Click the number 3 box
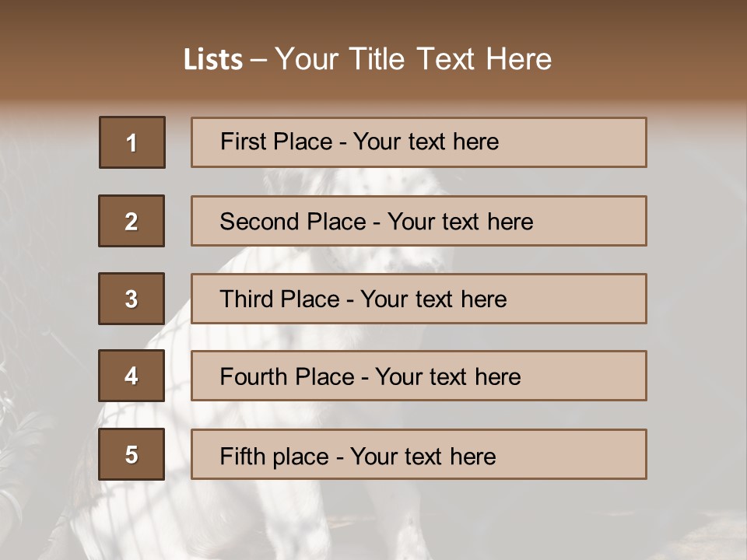Screen dimensions: 747x560 (x=132, y=299)
